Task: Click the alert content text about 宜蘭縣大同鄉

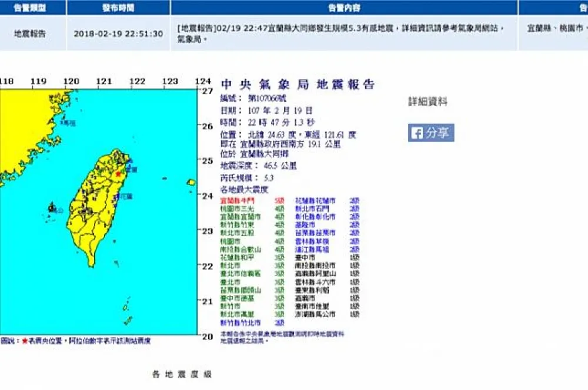Action: tap(340, 33)
